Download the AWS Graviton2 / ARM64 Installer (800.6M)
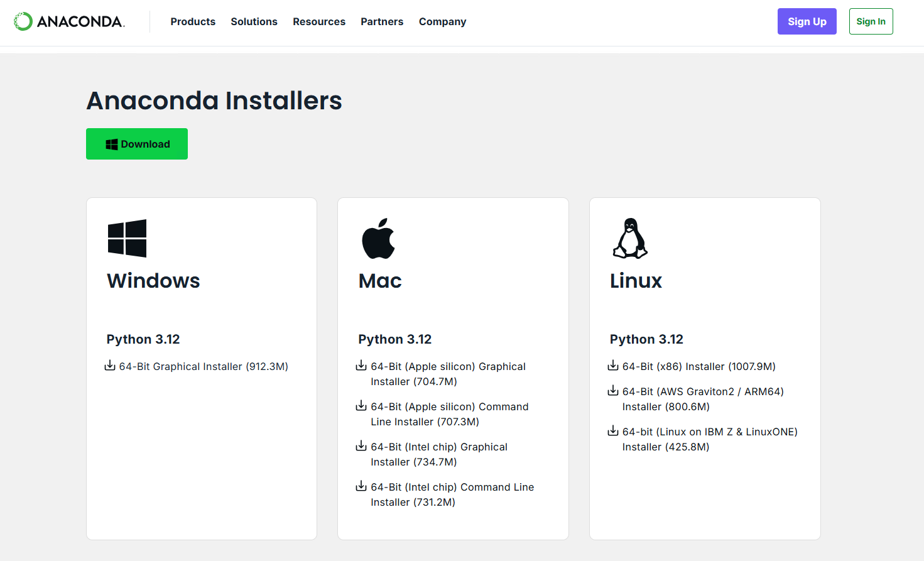Screen dimensions: 924x561 [x=704, y=399]
